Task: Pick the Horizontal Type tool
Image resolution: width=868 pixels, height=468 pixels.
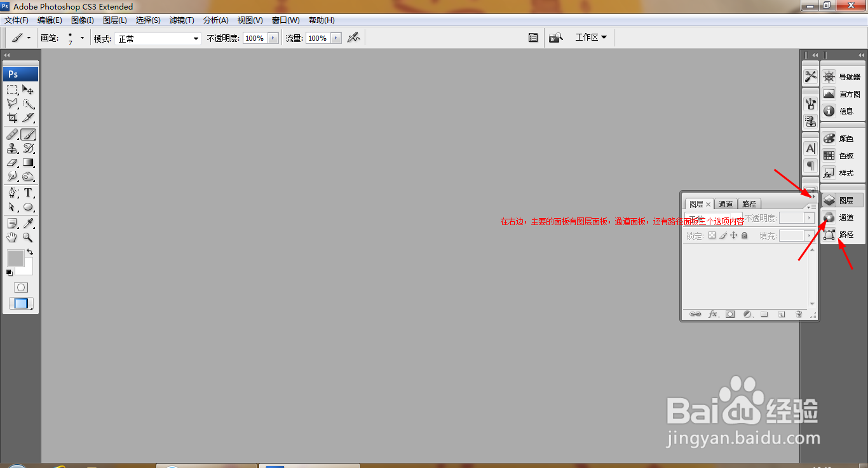Action: coord(28,193)
